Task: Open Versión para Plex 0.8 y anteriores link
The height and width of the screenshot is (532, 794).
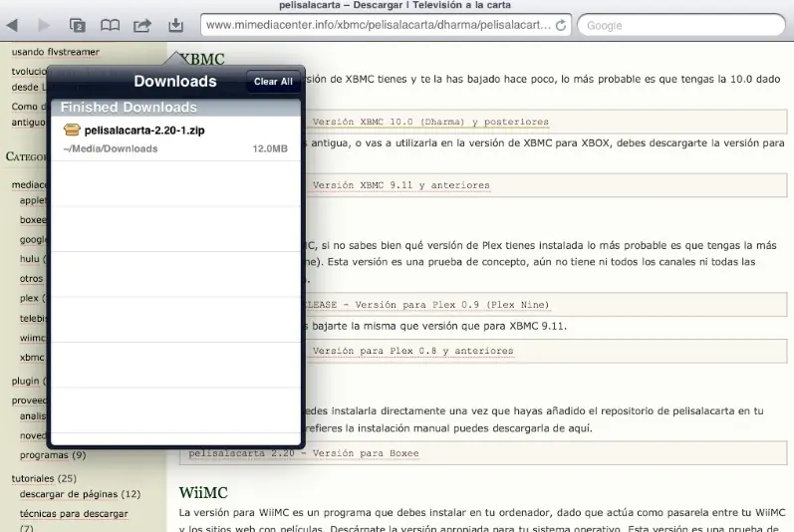Action: point(412,351)
